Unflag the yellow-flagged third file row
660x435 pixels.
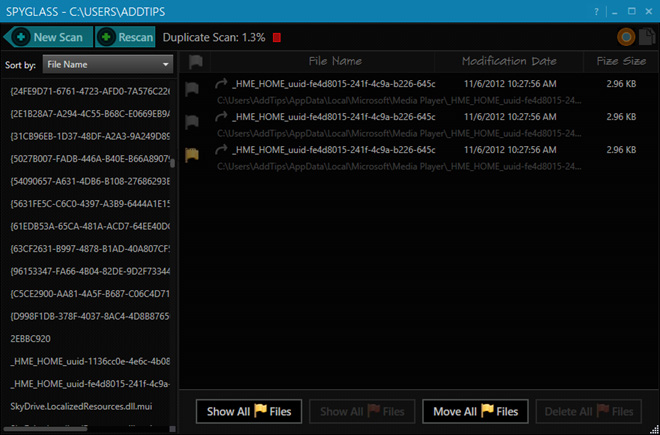pos(192,155)
